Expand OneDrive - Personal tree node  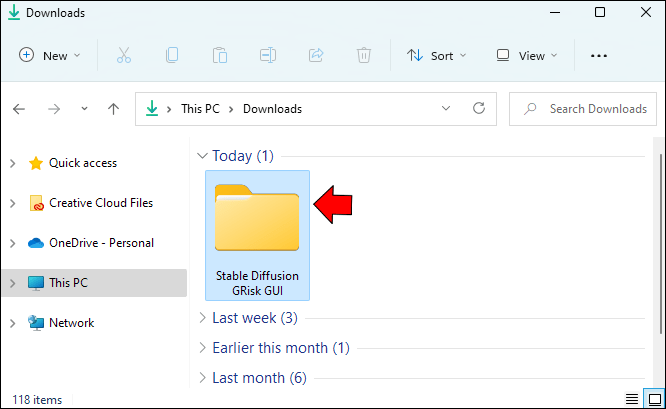click(x=13, y=243)
